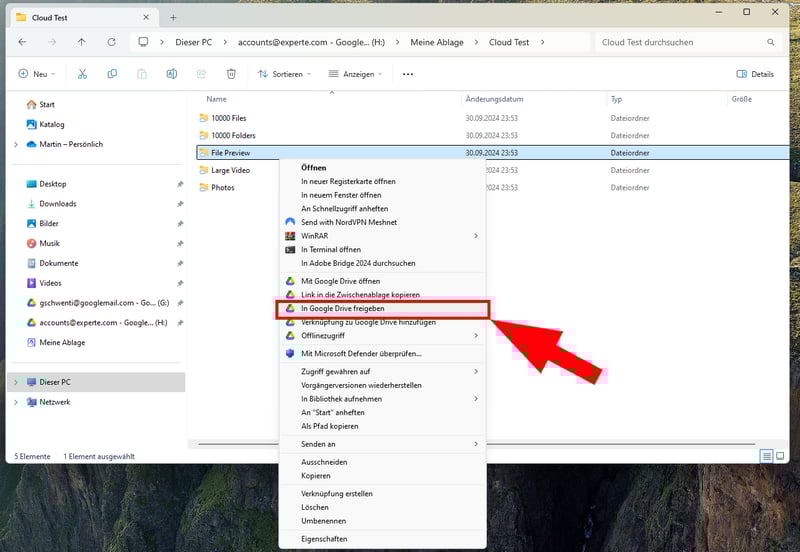800x552 pixels.
Task: Toggle the Details pane button
Action: [x=755, y=74]
